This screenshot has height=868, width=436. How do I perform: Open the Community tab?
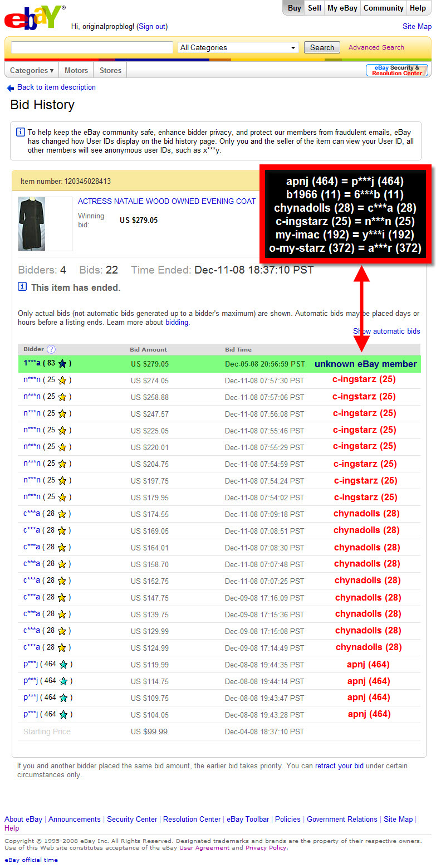pos(383,8)
